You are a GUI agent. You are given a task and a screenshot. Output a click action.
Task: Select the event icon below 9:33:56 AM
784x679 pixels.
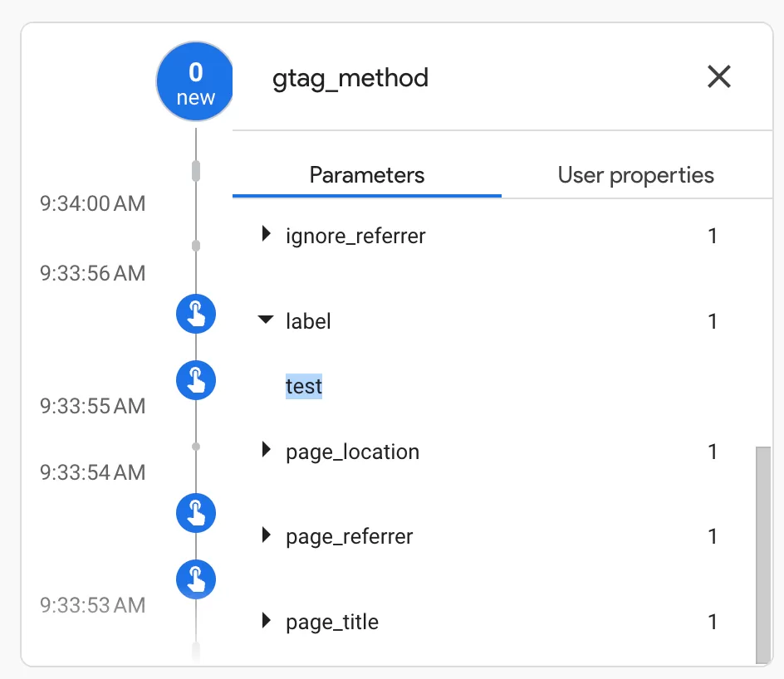196,314
